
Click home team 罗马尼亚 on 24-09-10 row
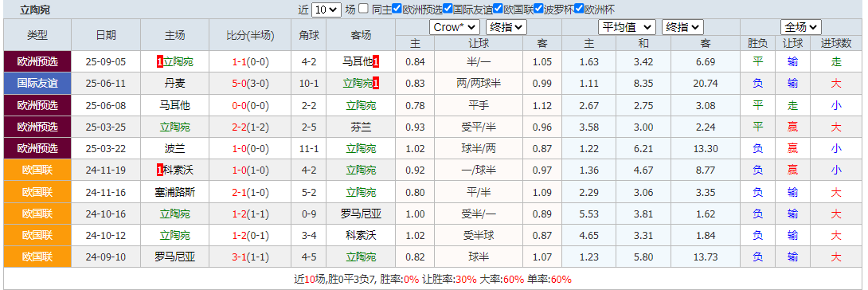point(175,257)
